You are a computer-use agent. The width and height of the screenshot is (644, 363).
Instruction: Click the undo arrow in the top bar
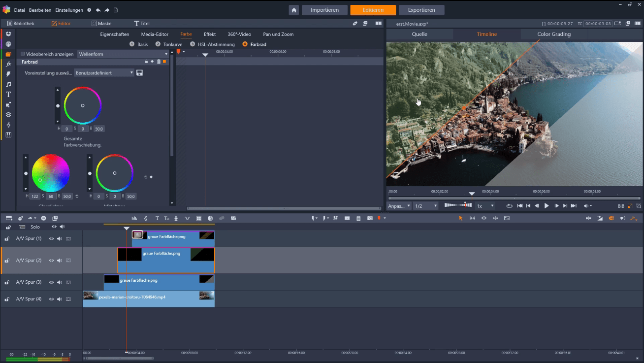pos(98,10)
